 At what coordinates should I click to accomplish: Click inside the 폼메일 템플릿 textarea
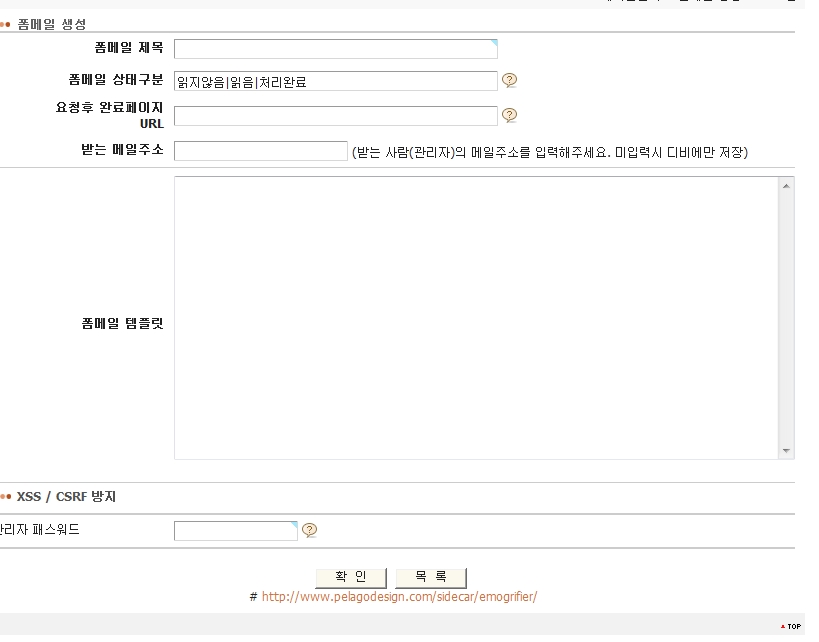point(475,318)
